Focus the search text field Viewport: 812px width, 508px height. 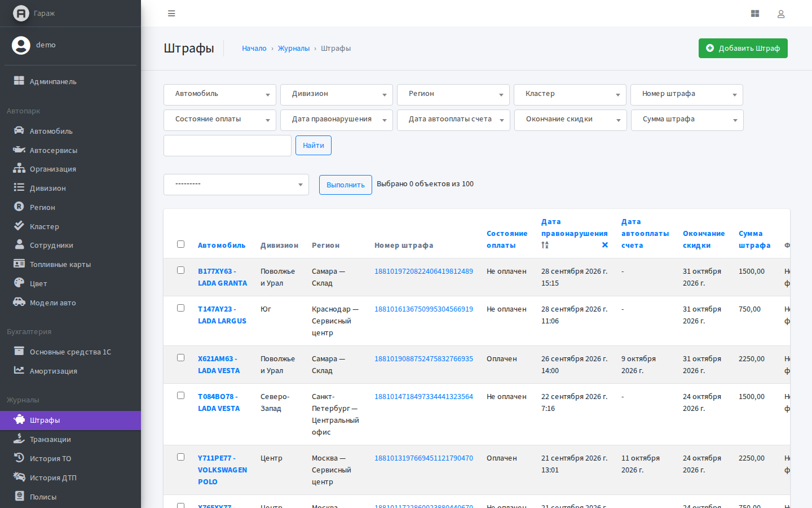pos(227,146)
